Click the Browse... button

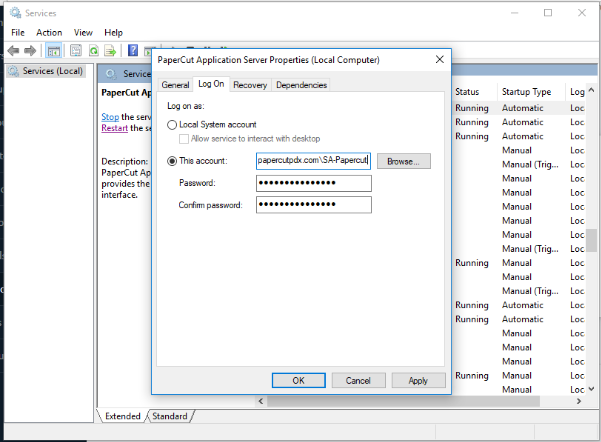click(x=404, y=161)
